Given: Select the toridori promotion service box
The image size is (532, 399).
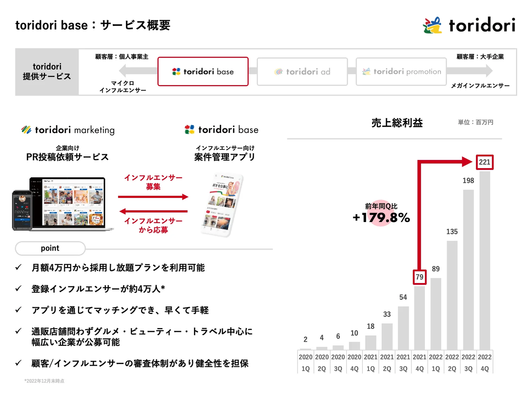Looking at the screenshot, I should (x=401, y=72).
